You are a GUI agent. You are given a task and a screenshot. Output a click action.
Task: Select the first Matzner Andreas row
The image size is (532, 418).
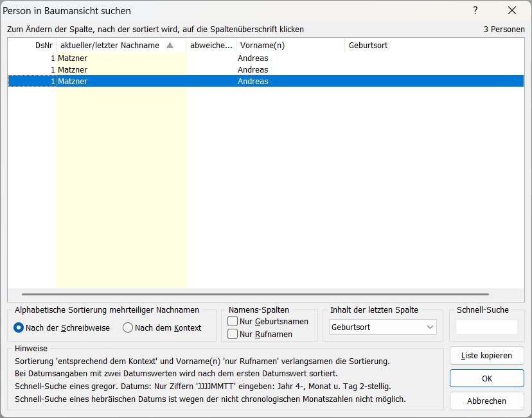tap(266, 58)
